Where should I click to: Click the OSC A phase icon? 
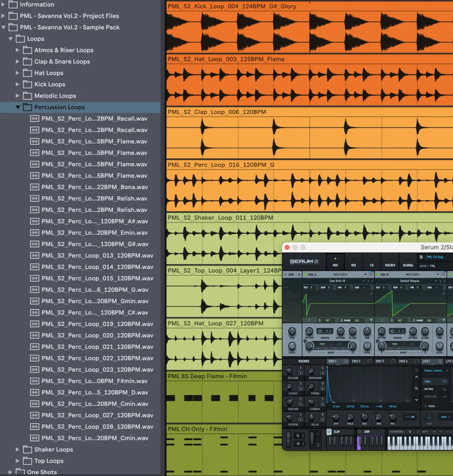pyautogui.click(x=319, y=320)
